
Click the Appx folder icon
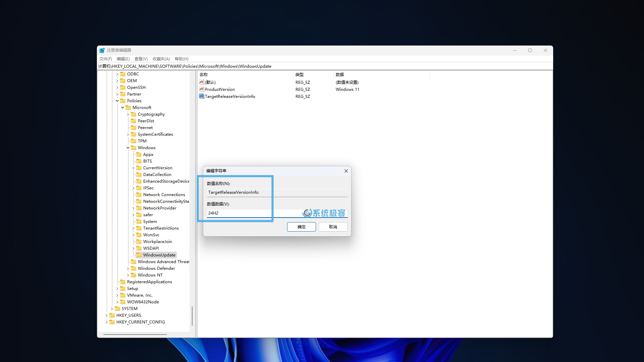click(139, 155)
